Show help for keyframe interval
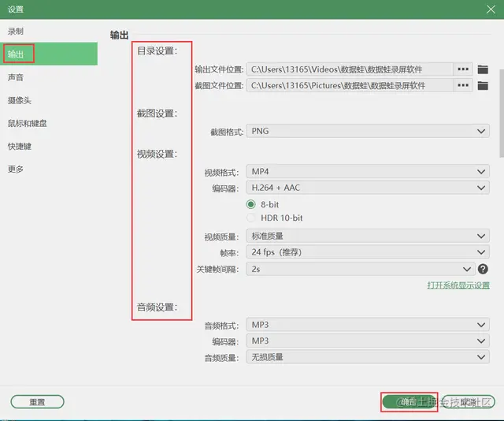Image resolution: width=504 pixels, height=421 pixels. pos(483,269)
